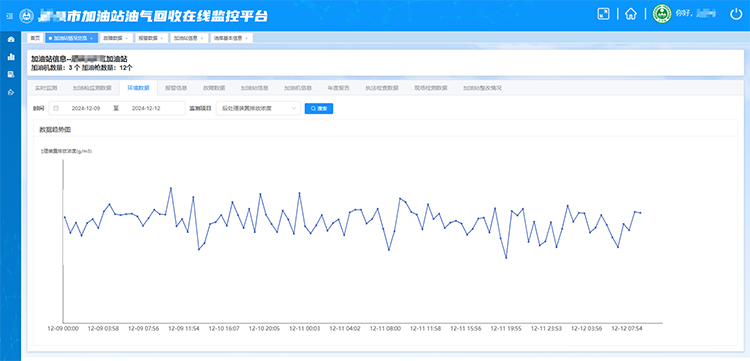Image resolution: width=750 pixels, height=361 pixels.
Task: Open the 加油机信息 tab
Action: click(x=298, y=88)
